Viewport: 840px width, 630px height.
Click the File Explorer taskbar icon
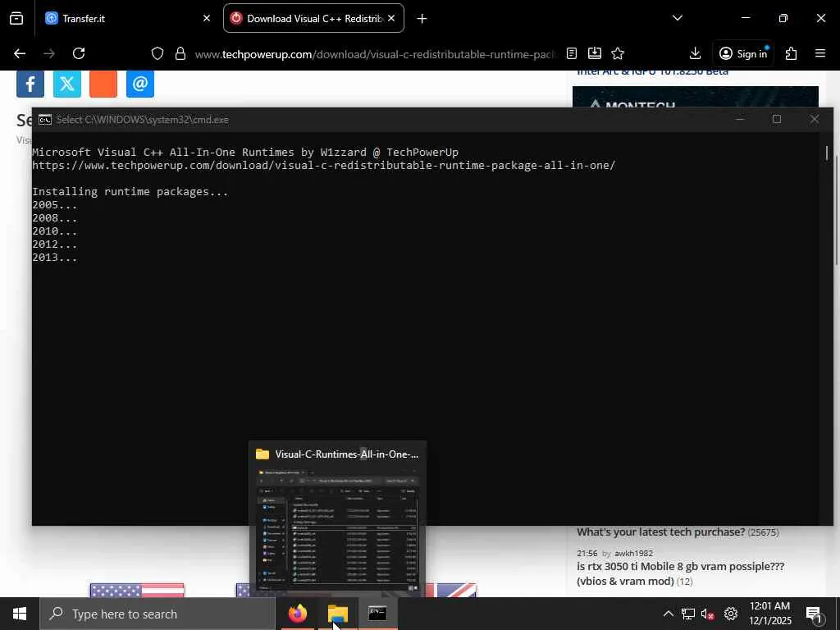337,614
